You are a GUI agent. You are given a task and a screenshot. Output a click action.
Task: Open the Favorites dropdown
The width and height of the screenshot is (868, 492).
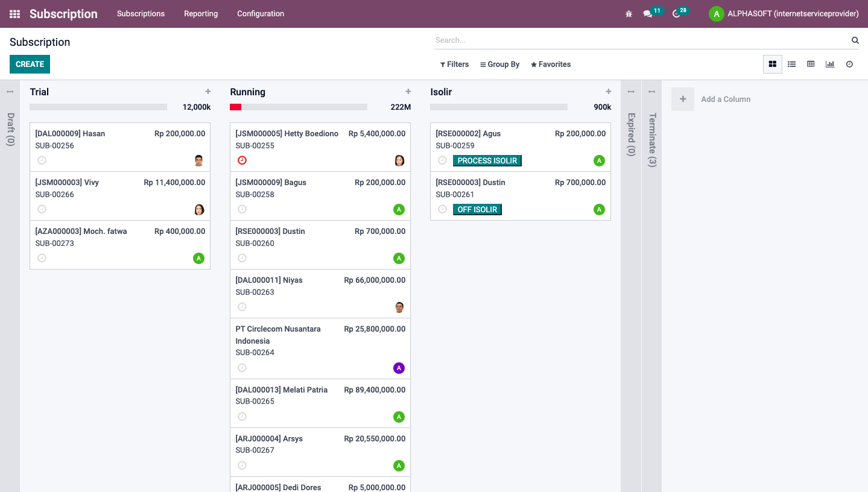[550, 65]
